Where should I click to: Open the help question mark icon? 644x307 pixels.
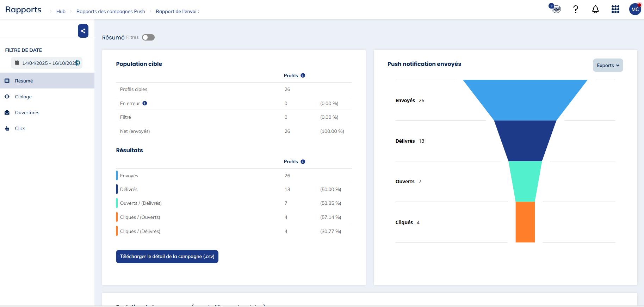click(x=576, y=10)
